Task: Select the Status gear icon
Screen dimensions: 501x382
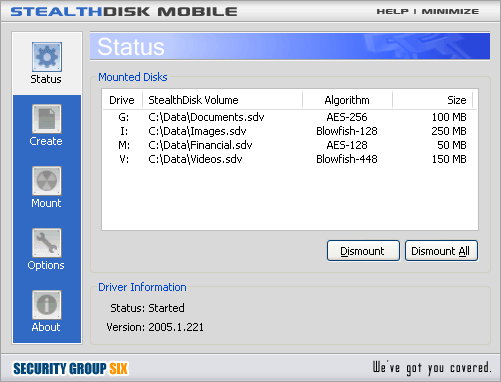Action: point(47,57)
